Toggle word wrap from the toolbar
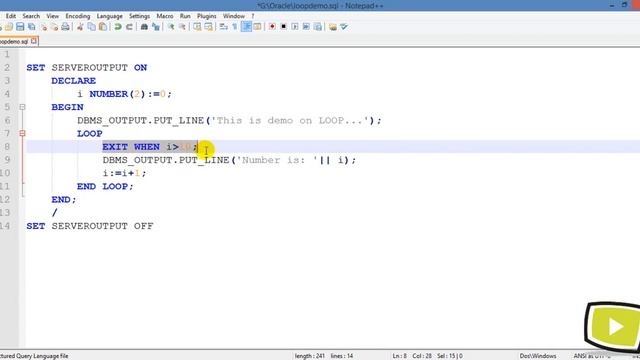 click(223, 27)
